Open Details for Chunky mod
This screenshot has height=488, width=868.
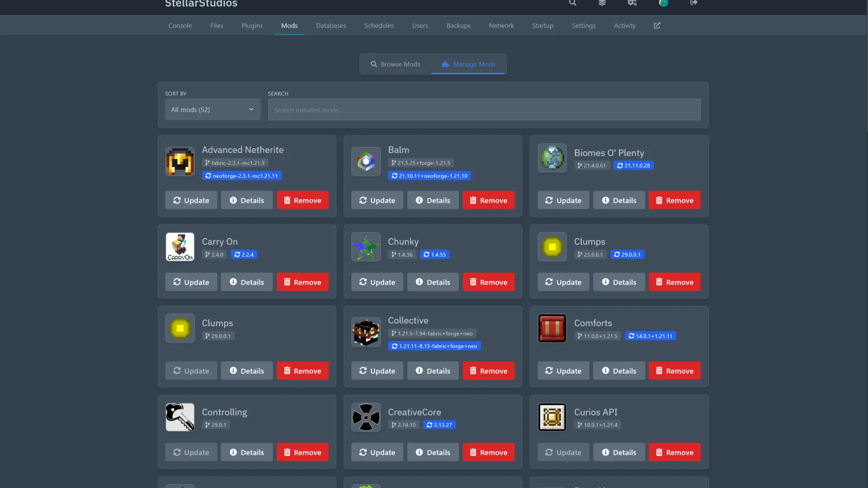pyautogui.click(x=433, y=282)
